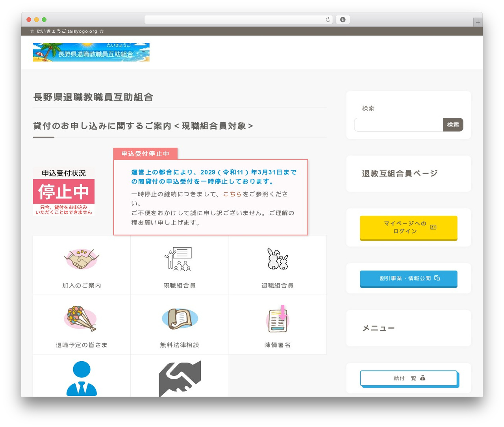Click the open book icon for 無料法律相談
The width and height of the screenshot is (504, 427).
(x=180, y=319)
